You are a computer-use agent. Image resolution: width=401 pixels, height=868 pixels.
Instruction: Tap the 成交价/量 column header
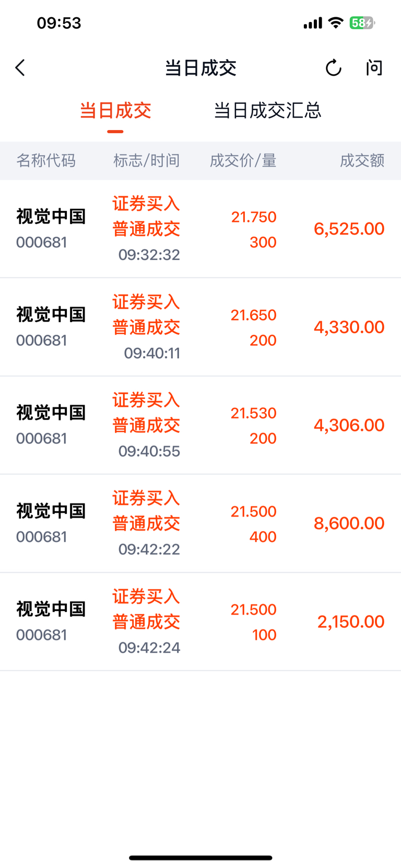[243, 160]
